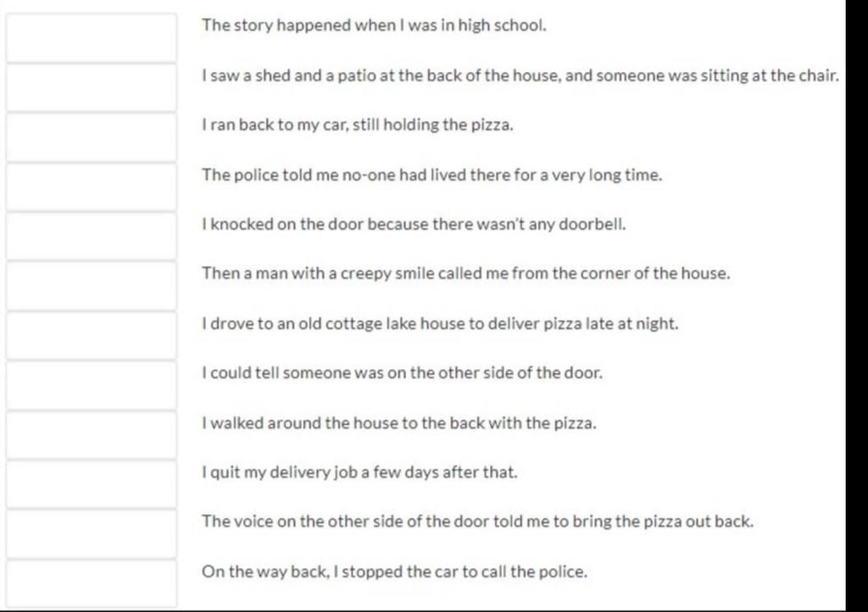Click the sentence "The story happened when I was in high school."
This screenshot has height=612, width=868.
coord(374,25)
